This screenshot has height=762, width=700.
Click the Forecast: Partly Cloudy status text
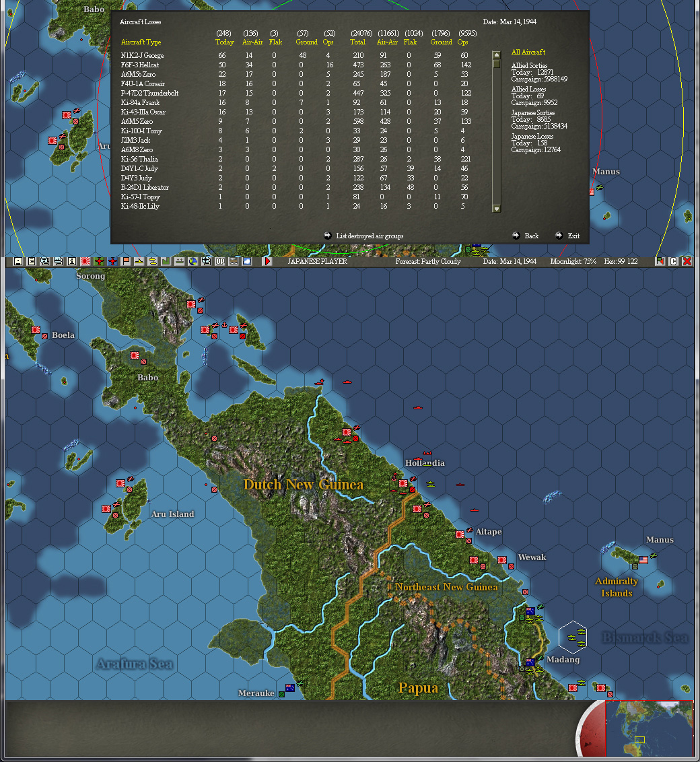(428, 261)
